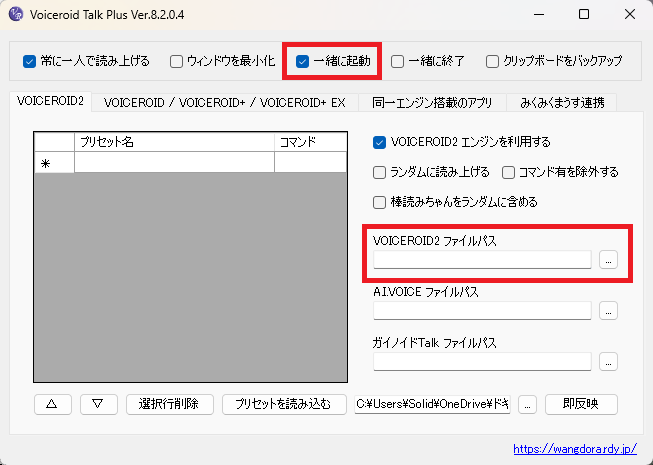Image resolution: width=653 pixels, height=465 pixels.
Task: Click the VOICEROID2 ファイルパス text field
Action: coord(482,260)
